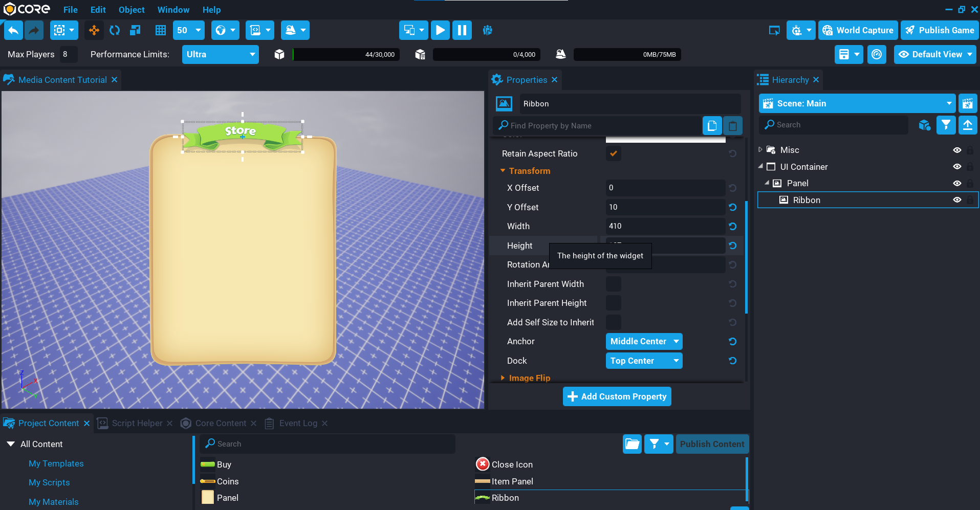Open Performance Limits Ultra dropdown
Screen dimensions: 980x510
pyautogui.click(x=220, y=54)
